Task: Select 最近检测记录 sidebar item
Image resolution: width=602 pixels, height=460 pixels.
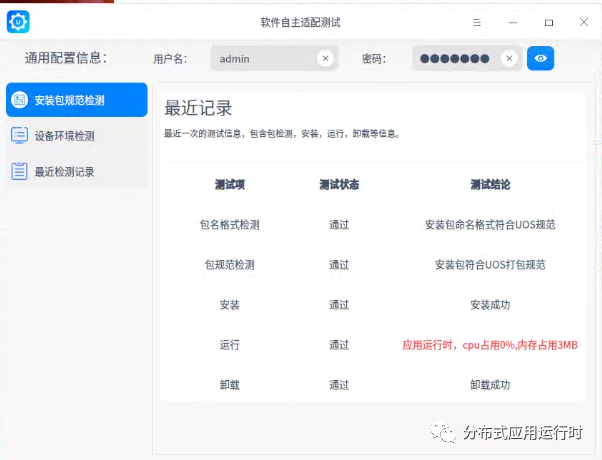Action: (x=77, y=171)
